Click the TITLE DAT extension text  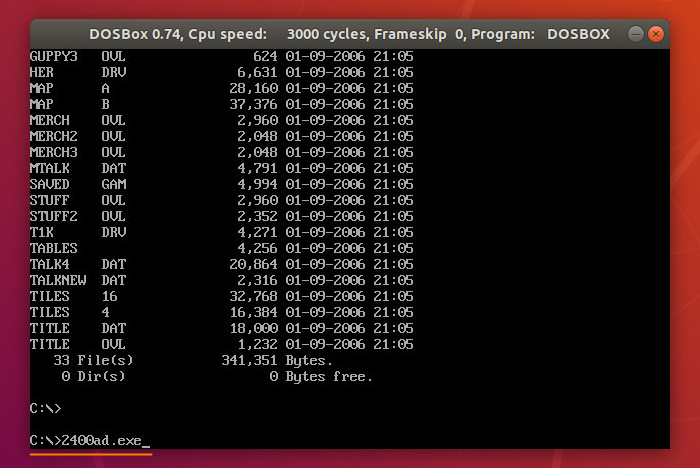114,328
